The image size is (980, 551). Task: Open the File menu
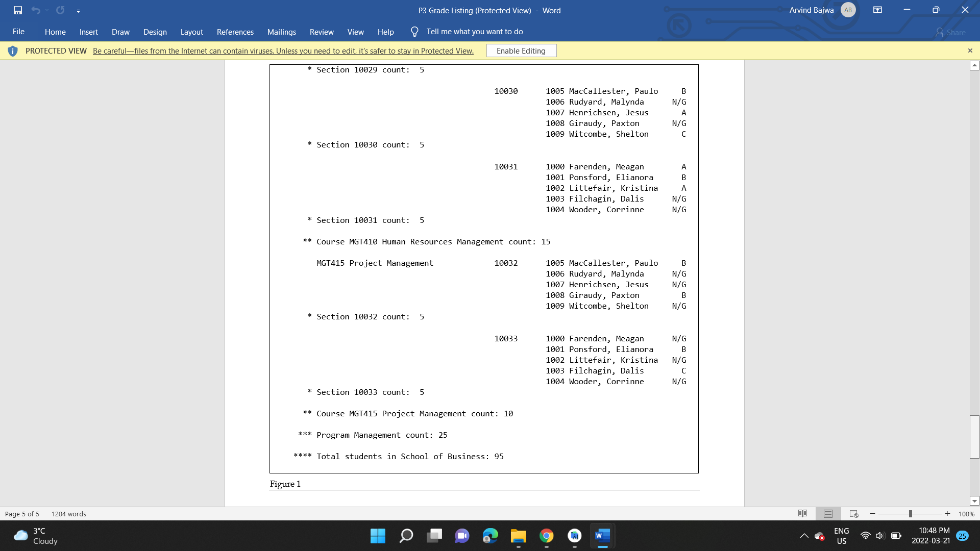(18, 32)
